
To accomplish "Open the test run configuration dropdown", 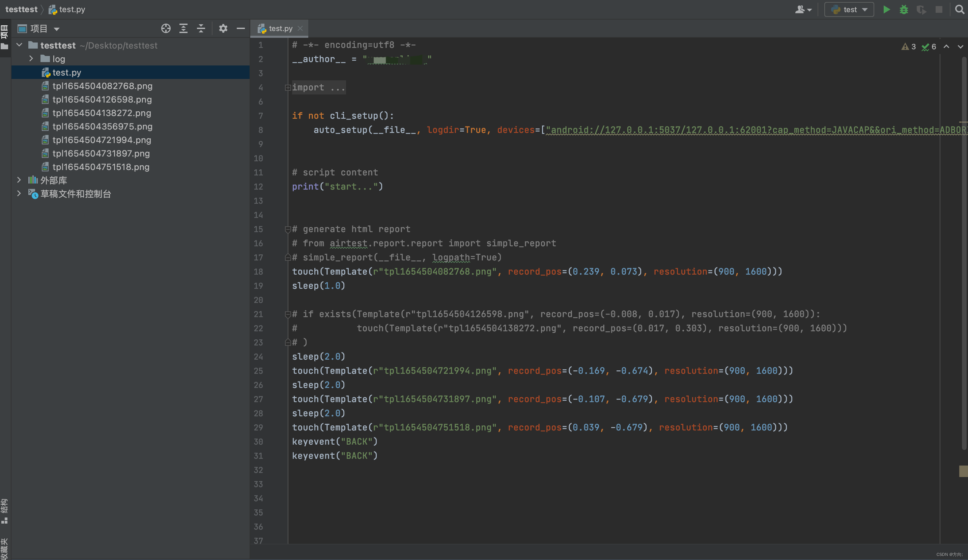I will click(x=849, y=9).
